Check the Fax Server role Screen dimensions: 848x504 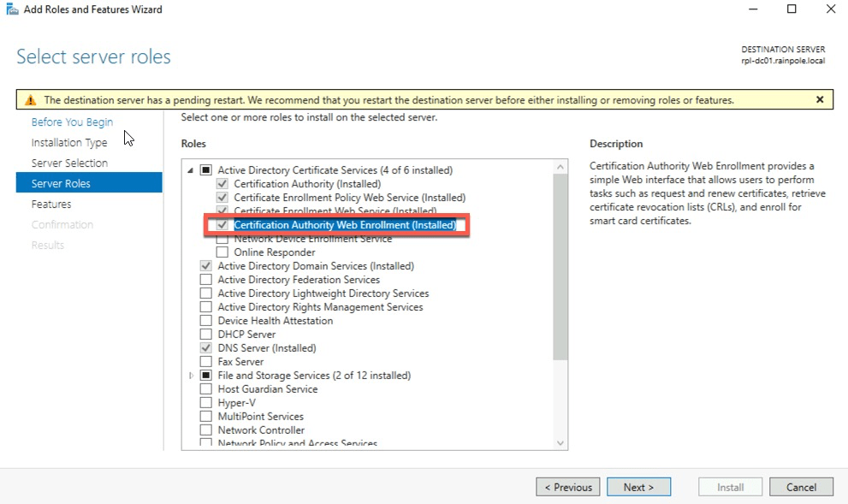(205, 362)
